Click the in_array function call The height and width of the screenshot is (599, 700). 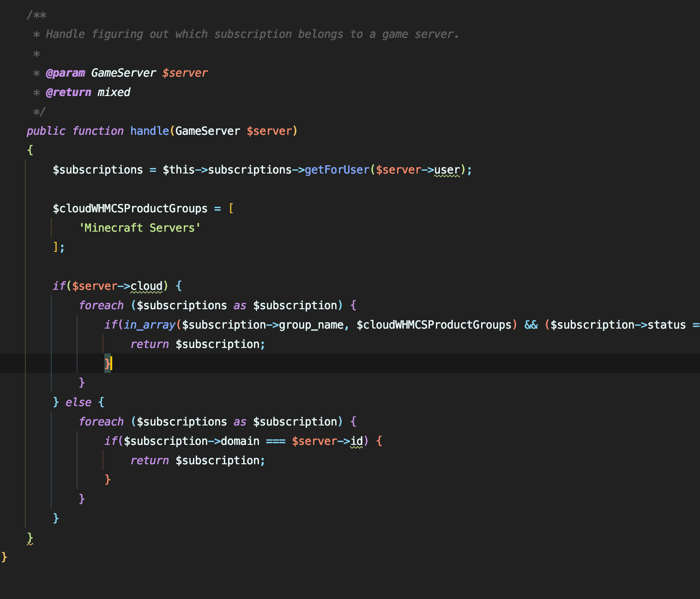[149, 325]
